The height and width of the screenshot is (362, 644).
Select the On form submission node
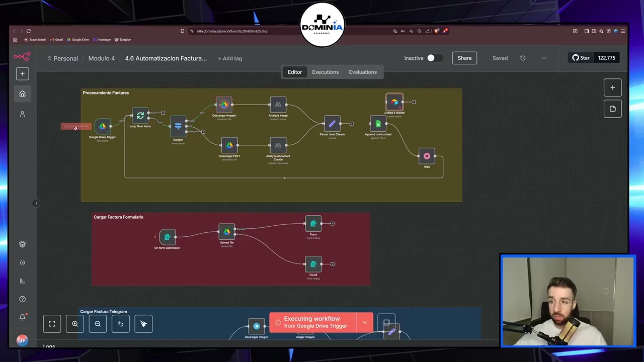point(167,237)
